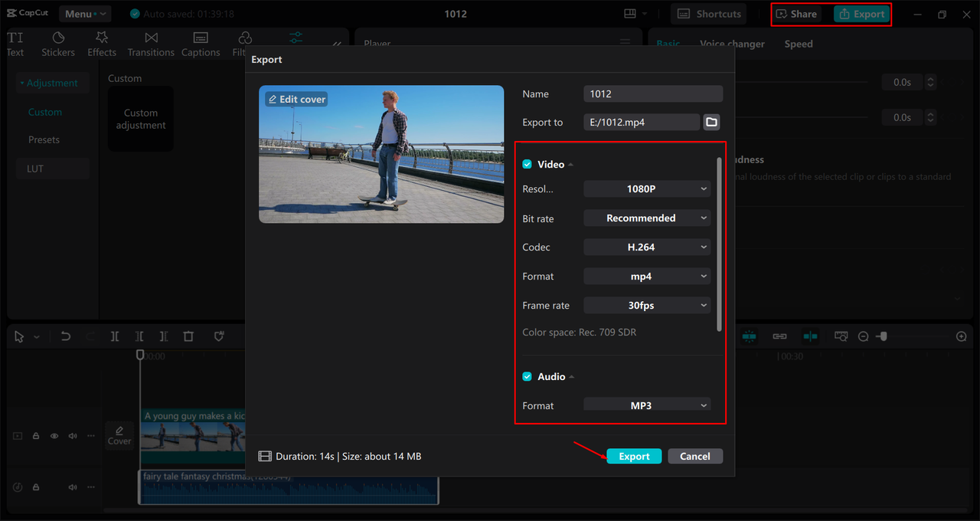Open the Transitions panel
Viewport: 980px width, 521px height.
click(x=151, y=44)
